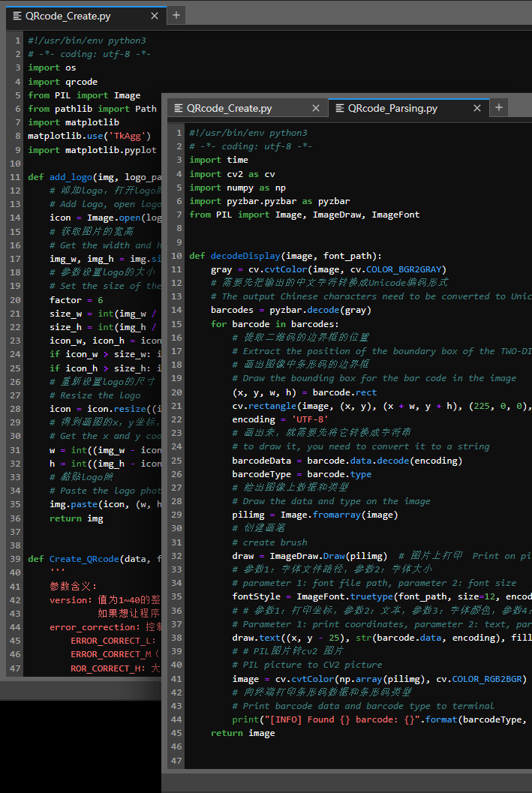Click the shebang line in the back window
The height and width of the screenshot is (793, 532).
[87, 41]
